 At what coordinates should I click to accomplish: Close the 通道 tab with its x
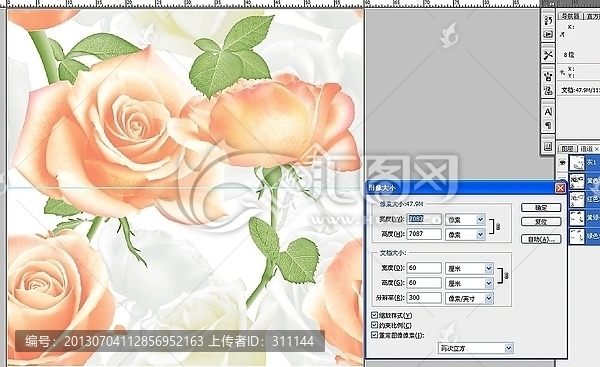pos(596,148)
